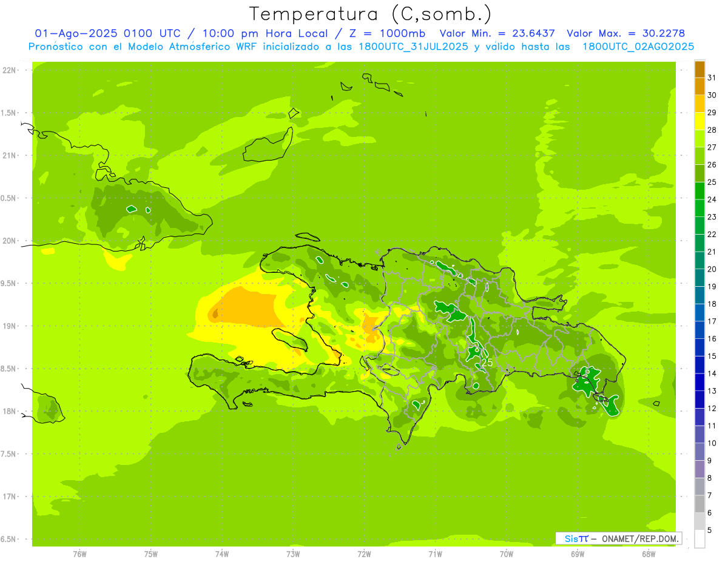
Task: Click the 21N latitude axis label
Action: tap(10, 156)
